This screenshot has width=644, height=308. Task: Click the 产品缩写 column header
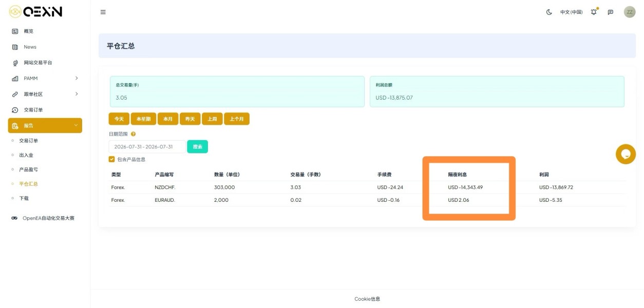tap(164, 175)
